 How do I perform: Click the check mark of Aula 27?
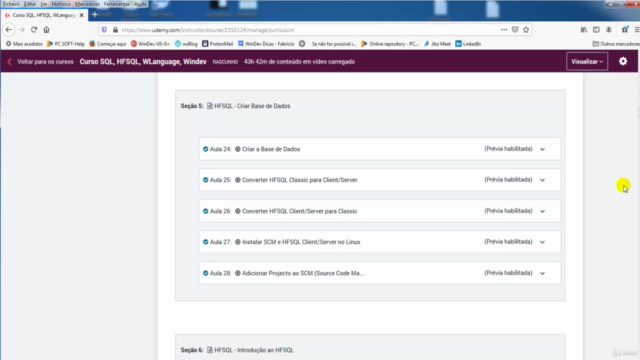pyautogui.click(x=205, y=242)
